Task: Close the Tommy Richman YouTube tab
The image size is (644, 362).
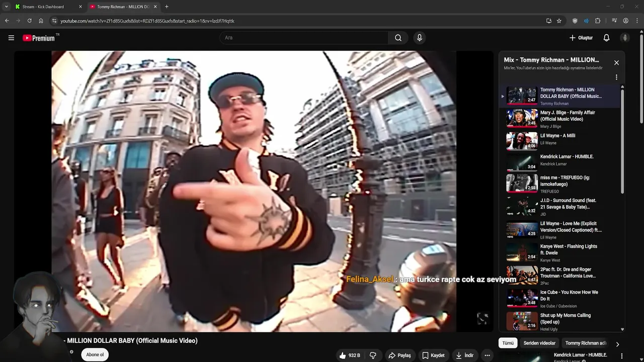Action: (155, 7)
